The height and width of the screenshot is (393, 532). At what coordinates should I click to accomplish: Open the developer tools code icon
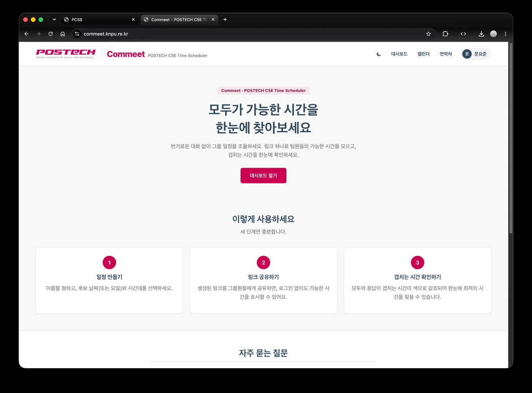pos(463,34)
